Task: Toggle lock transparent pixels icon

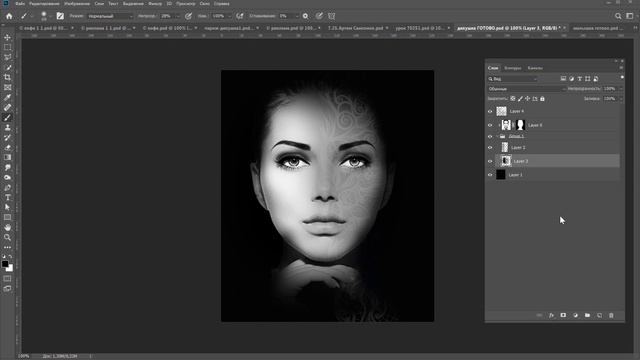Action: point(513,99)
